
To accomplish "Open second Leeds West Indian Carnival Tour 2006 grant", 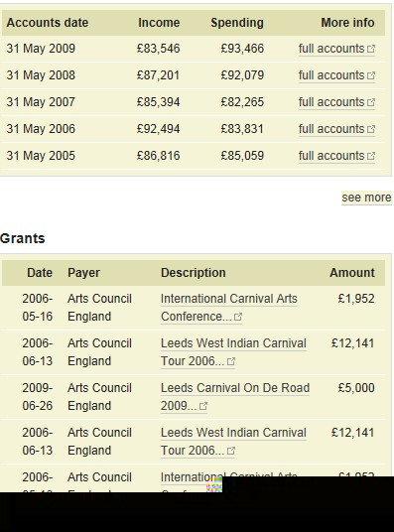I will tap(233, 441).
